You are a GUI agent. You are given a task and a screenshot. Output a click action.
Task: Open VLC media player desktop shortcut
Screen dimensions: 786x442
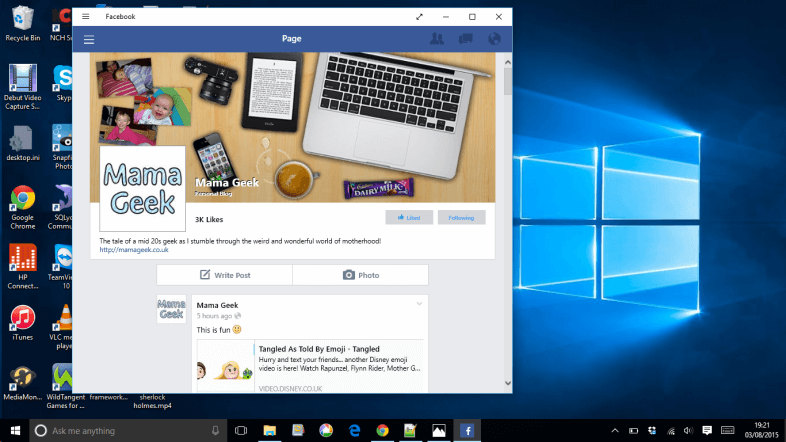(x=63, y=327)
